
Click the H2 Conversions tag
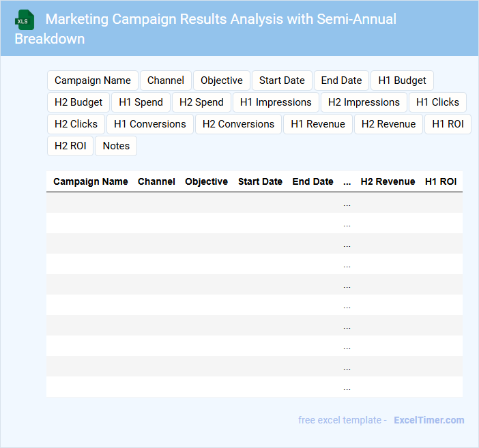tap(238, 124)
